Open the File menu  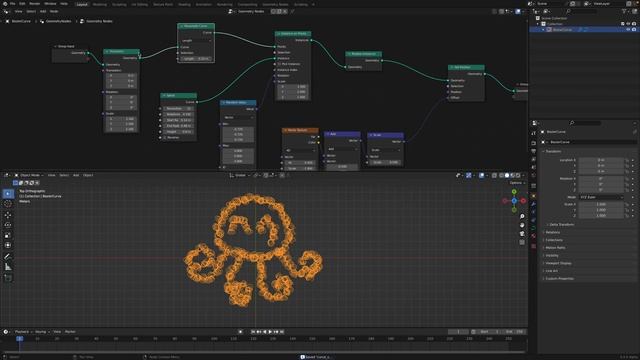click(x=13, y=4)
